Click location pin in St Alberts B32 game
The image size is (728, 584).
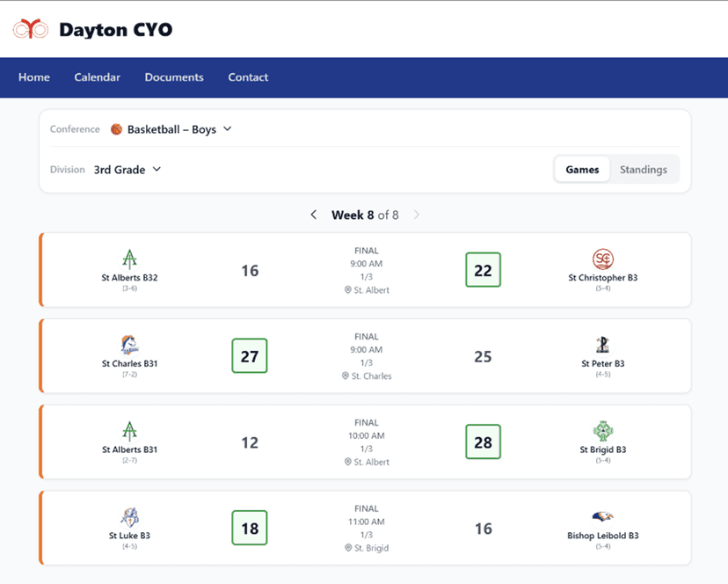click(348, 290)
